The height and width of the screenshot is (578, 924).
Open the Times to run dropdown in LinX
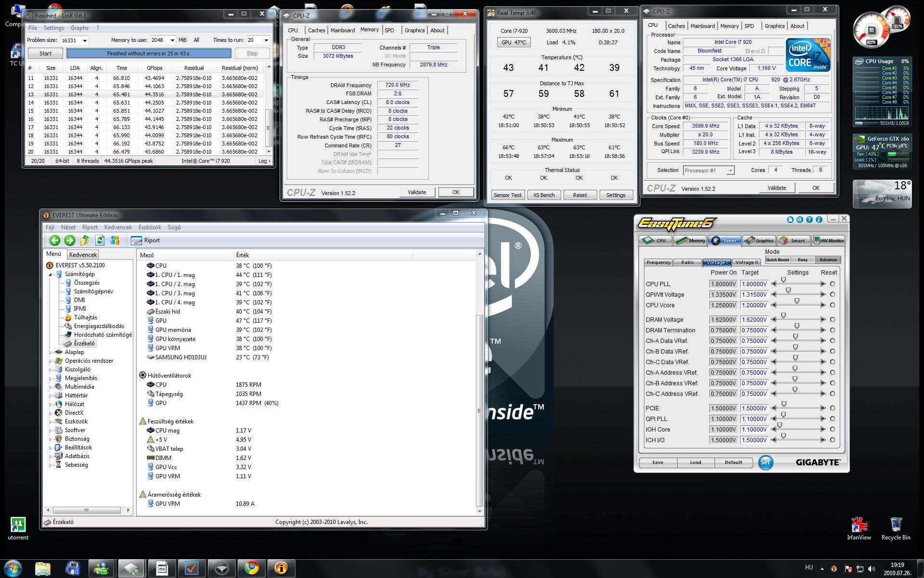coord(266,40)
